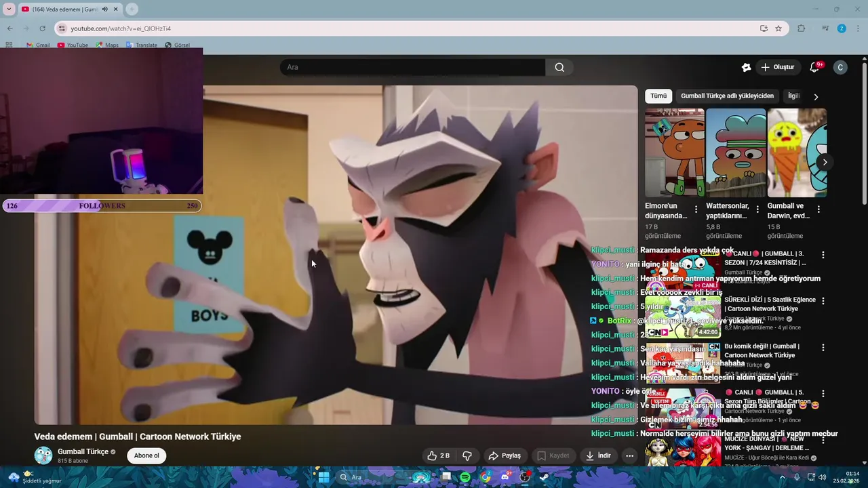Mute the tab via speaker icon
The image size is (868, 488).
[x=105, y=9]
